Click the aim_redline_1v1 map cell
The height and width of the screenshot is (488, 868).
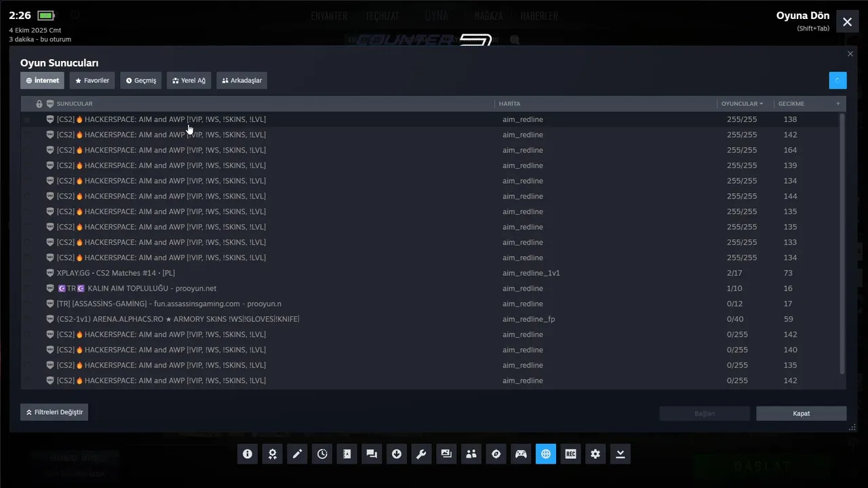(531, 273)
